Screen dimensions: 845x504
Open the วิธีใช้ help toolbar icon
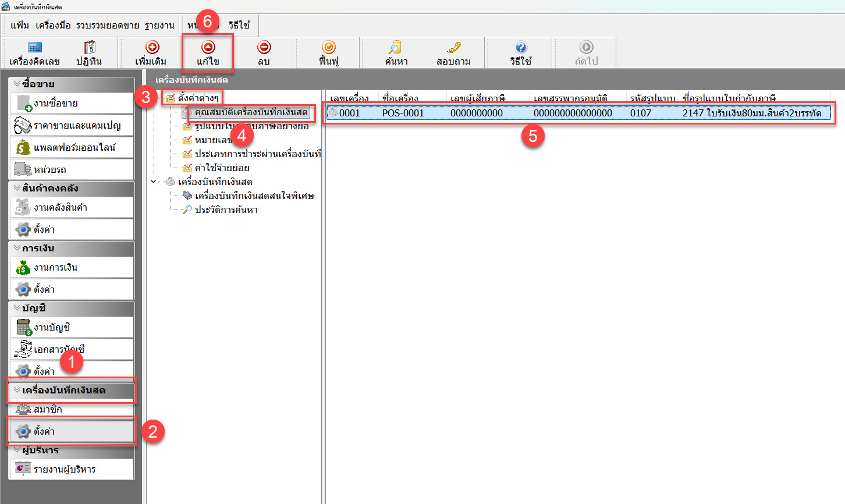click(520, 48)
